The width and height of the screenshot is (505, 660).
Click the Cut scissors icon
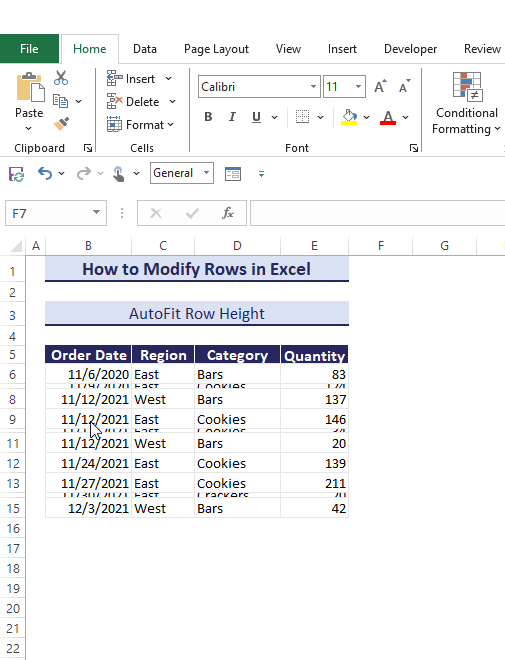pyautogui.click(x=61, y=78)
